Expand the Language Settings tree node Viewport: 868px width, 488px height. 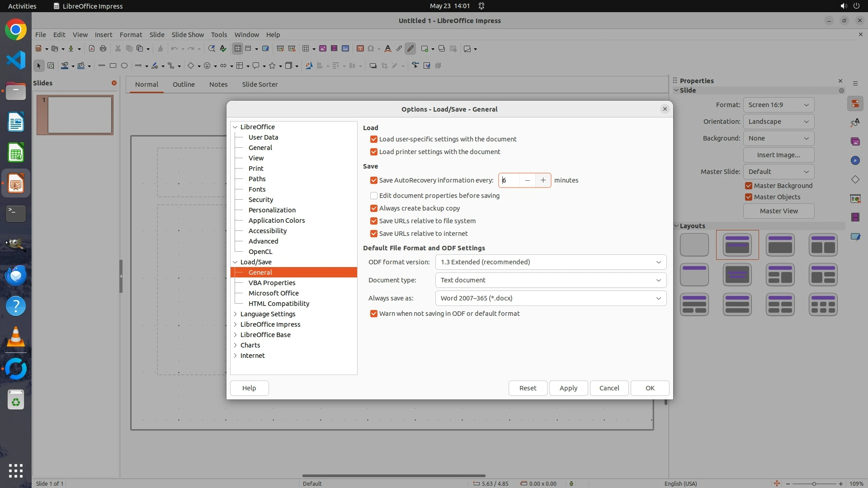tap(236, 314)
